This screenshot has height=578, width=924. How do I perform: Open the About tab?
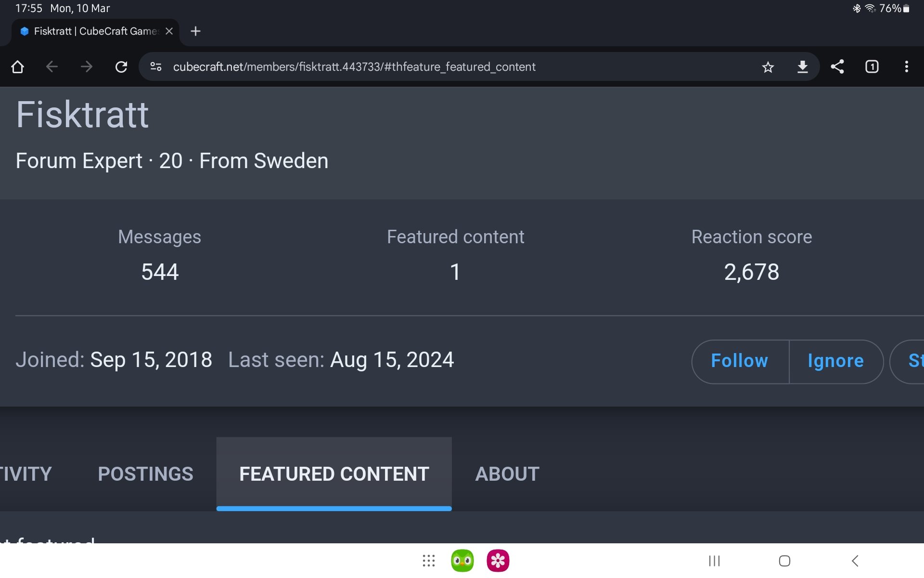[507, 474]
